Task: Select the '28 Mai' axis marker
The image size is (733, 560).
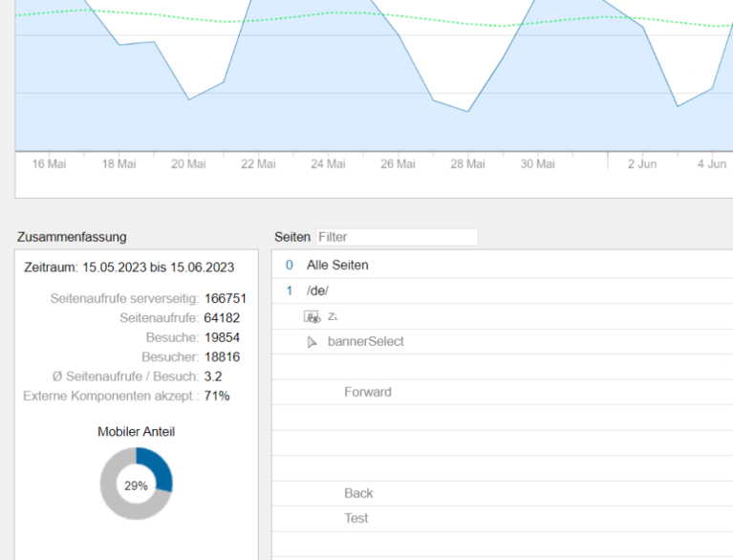Action: pyautogui.click(x=467, y=164)
